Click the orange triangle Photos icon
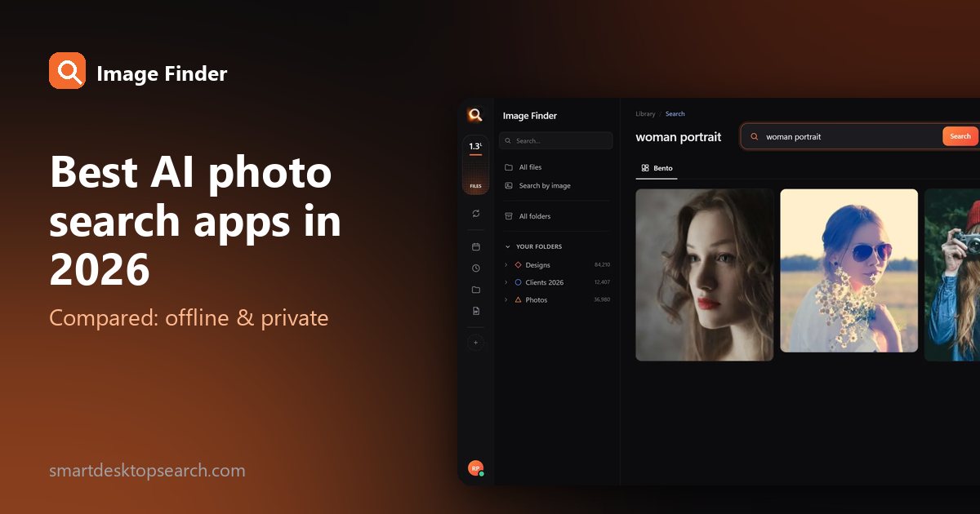This screenshot has width=980, height=514. click(518, 299)
